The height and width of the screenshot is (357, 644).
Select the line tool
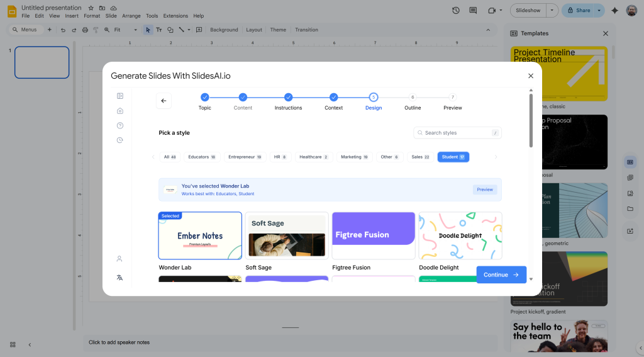click(181, 30)
